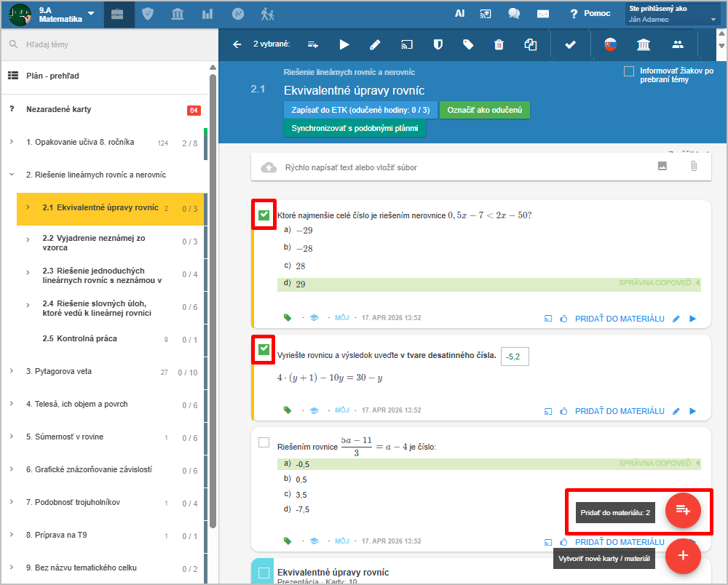Click the 'Označiť ako odučenú' button
The width and height of the screenshot is (728, 585).
484,110
